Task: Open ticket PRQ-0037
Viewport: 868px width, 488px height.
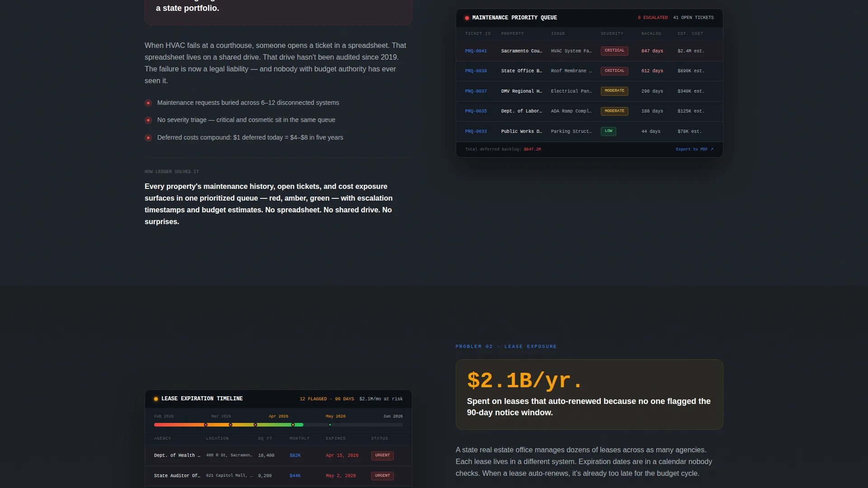Action: [x=476, y=91]
